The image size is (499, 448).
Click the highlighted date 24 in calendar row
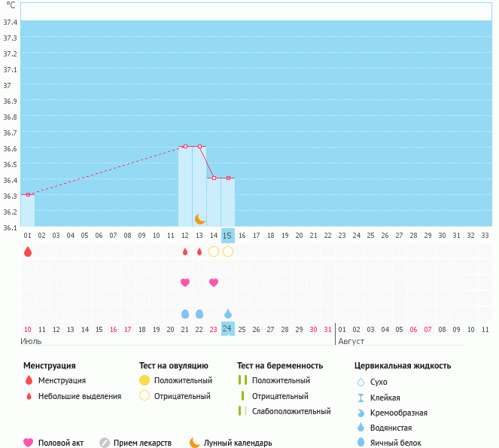[228, 329]
